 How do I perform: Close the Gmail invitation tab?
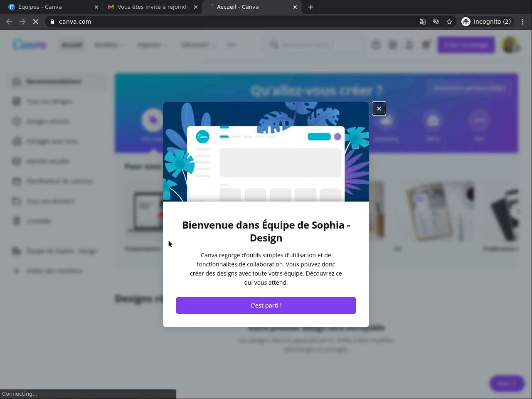click(x=196, y=7)
